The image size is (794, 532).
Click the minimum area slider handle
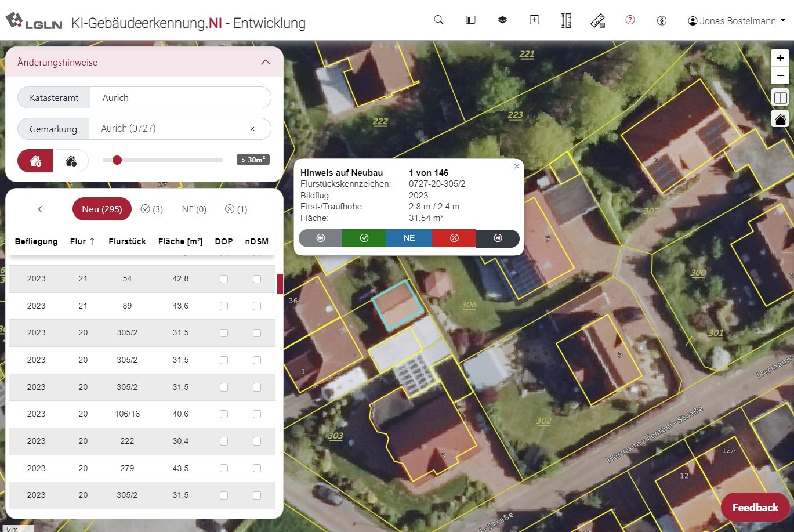(117, 160)
